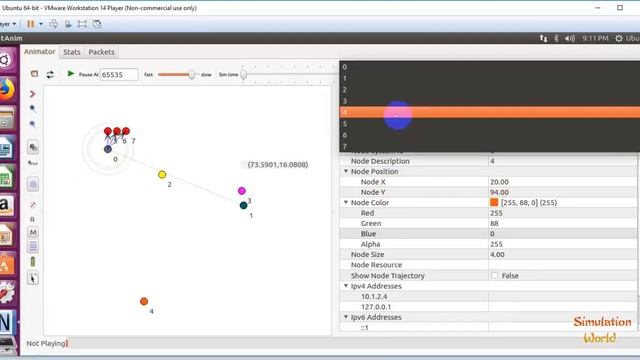Click VMware send Ctrl+Alt+Del icon
The image size is (640, 360).
(x=53, y=24)
